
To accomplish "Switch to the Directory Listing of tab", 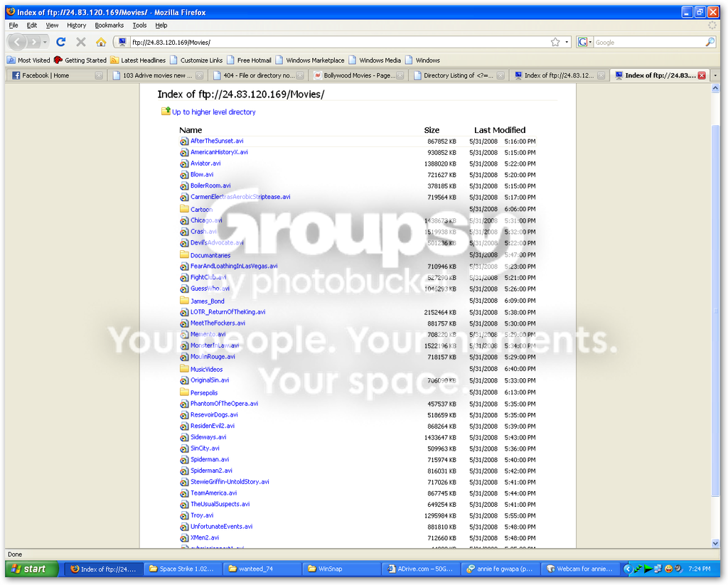I will pos(459,75).
